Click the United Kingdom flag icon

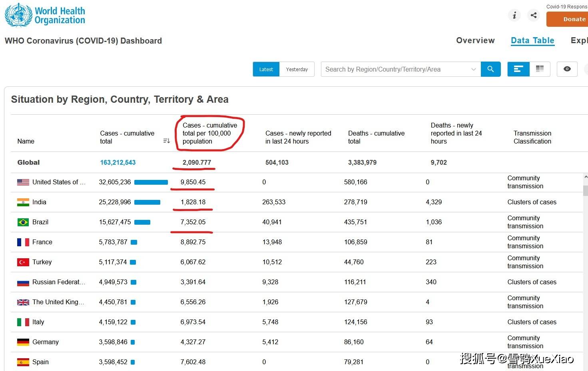point(23,302)
